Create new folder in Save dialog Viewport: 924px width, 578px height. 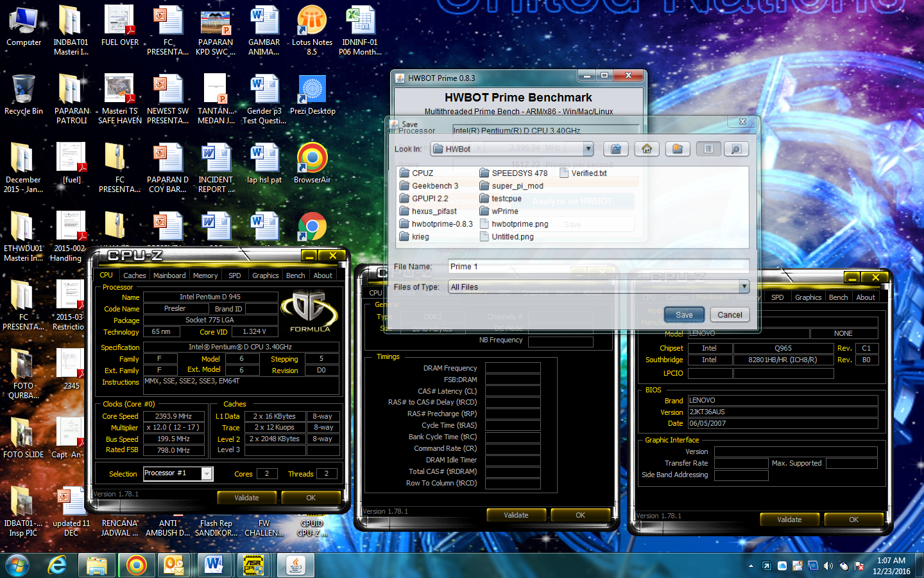click(678, 149)
